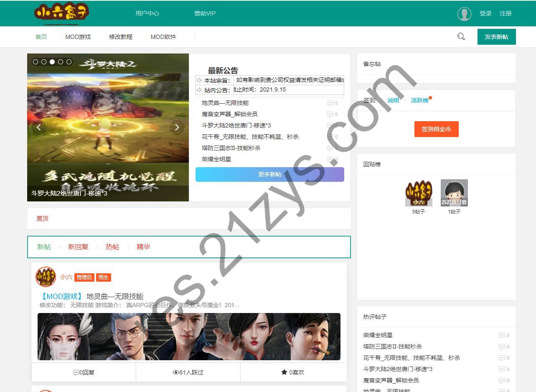Open announcement 魔音变声器_解锁会员

coord(230,114)
